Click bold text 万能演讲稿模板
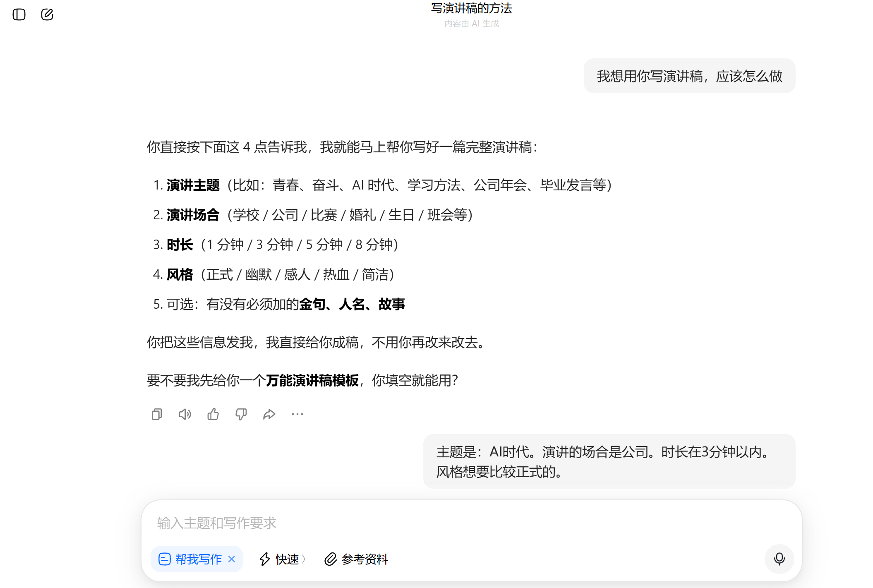 [x=312, y=380]
